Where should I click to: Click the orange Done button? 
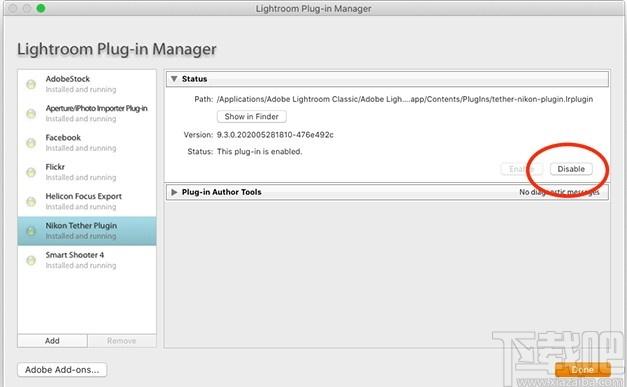pyautogui.click(x=583, y=370)
